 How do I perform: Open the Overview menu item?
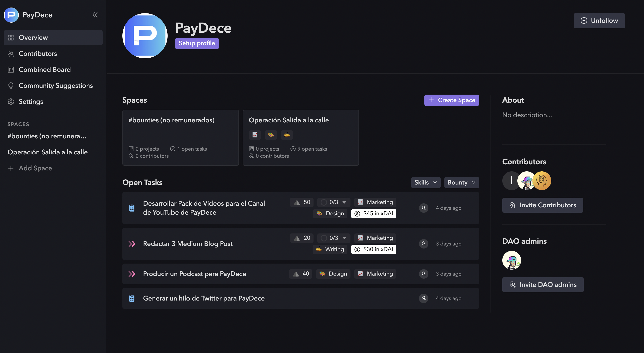coord(53,37)
